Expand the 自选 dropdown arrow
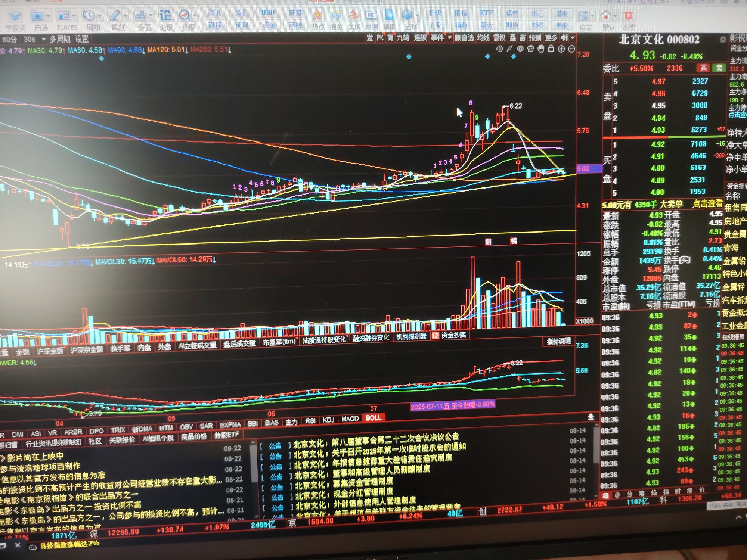The width and height of the screenshot is (747, 560). tap(48, 16)
